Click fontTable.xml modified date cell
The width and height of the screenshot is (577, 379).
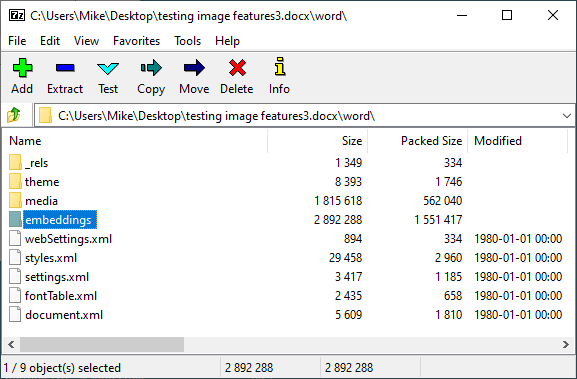pyautogui.click(x=518, y=296)
